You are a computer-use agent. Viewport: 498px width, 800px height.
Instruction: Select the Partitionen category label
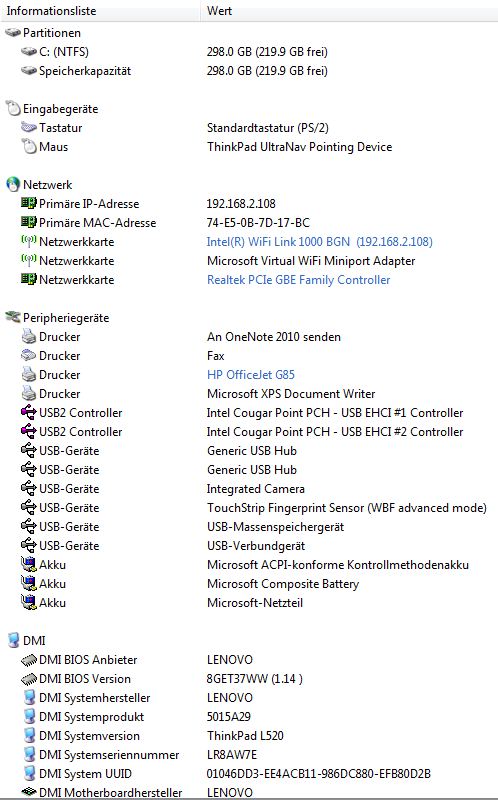52,33
